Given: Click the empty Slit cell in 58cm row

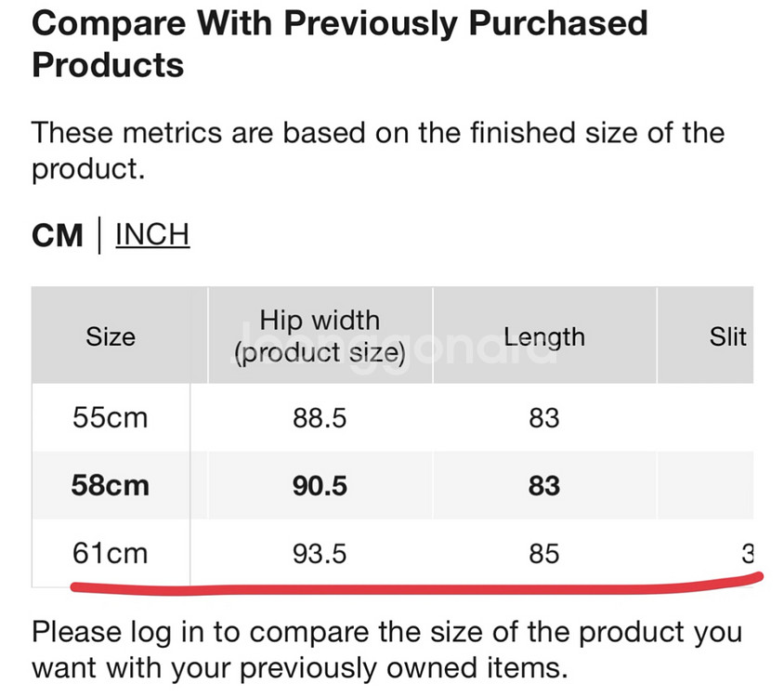Looking at the screenshot, I should pos(705,485).
